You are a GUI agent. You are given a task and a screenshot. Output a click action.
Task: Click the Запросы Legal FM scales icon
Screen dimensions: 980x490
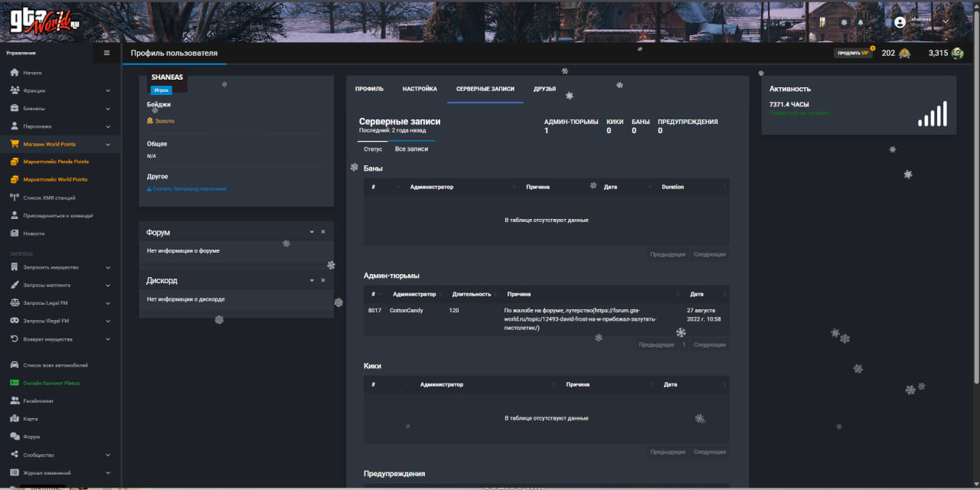pyautogui.click(x=15, y=303)
